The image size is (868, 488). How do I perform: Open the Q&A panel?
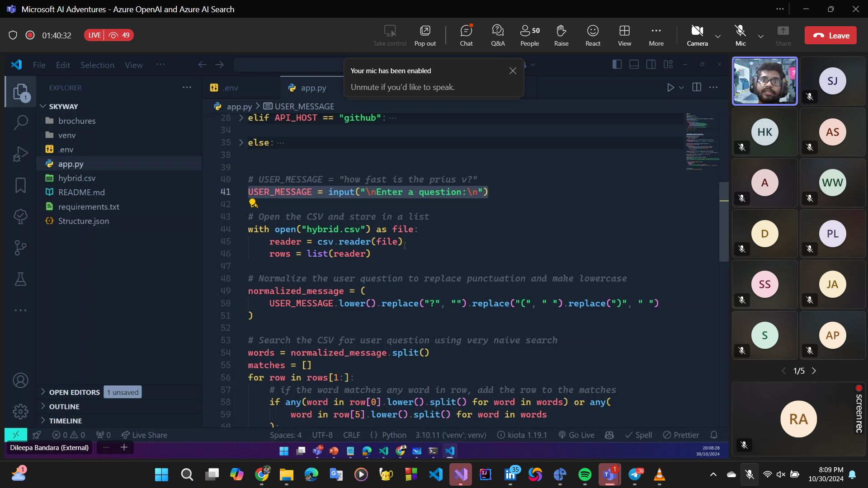tap(498, 35)
